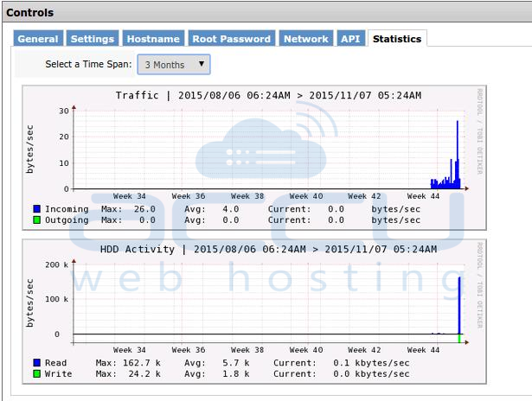This screenshot has width=532, height=401.
Task: Open the Settings tab
Action: coord(93,39)
